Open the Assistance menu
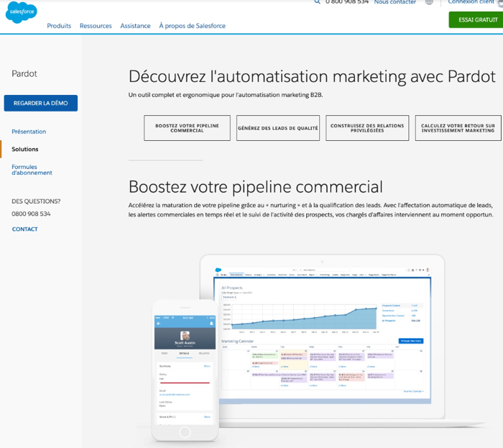The height and width of the screenshot is (448, 503). pos(135,26)
